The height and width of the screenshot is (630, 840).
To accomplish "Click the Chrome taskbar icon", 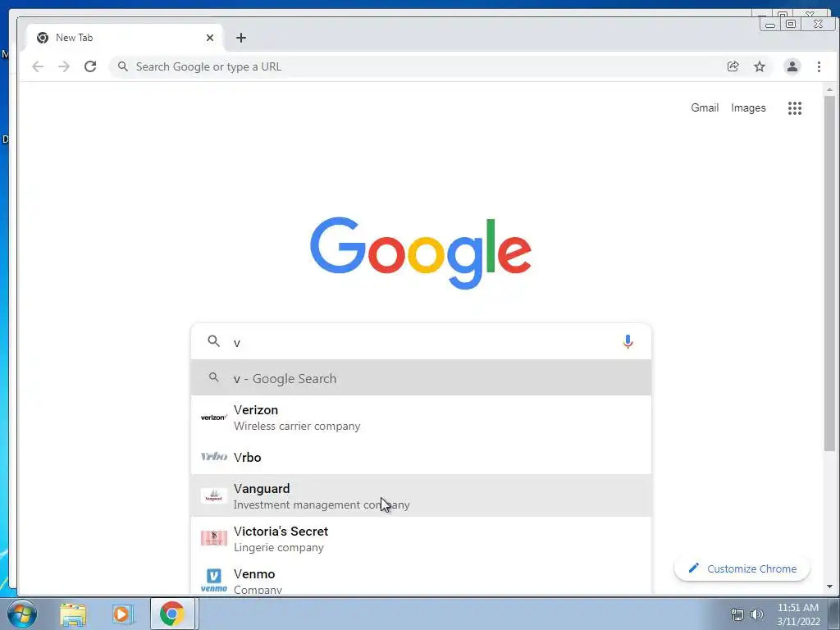I will (x=172, y=614).
